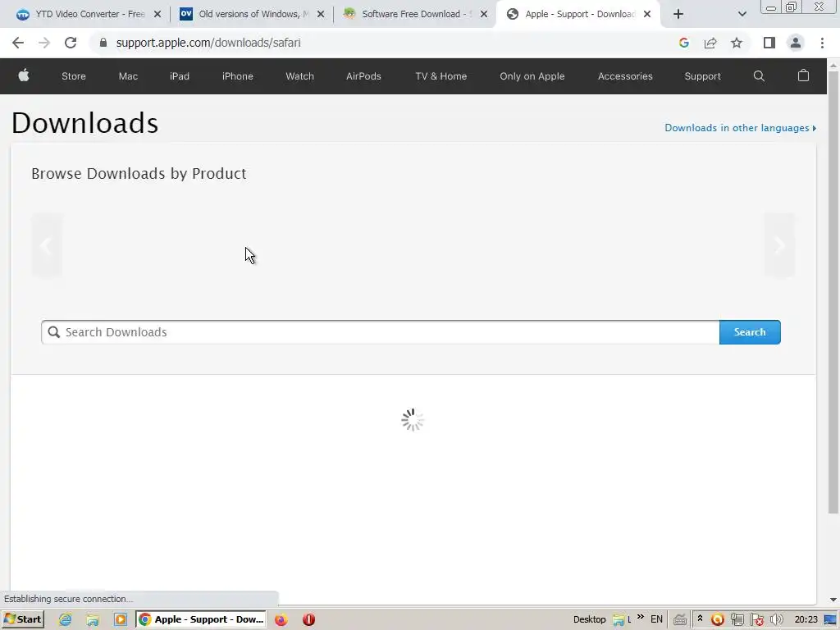Image resolution: width=840 pixels, height=630 pixels.
Task: Click the Downloads page heading
Action: tap(84, 123)
